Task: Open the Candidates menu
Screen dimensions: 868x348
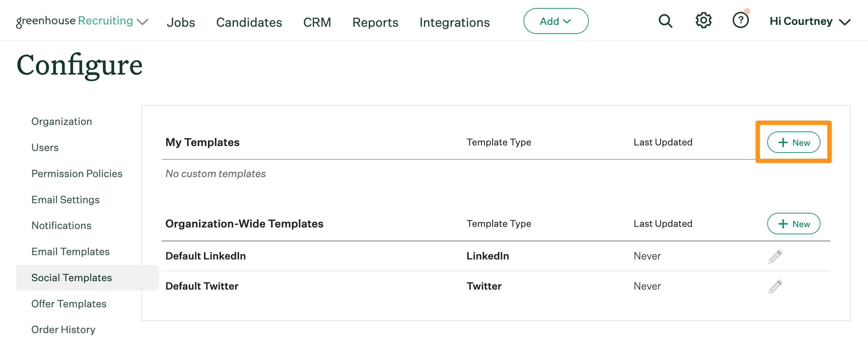Action: [x=249, y=22]
